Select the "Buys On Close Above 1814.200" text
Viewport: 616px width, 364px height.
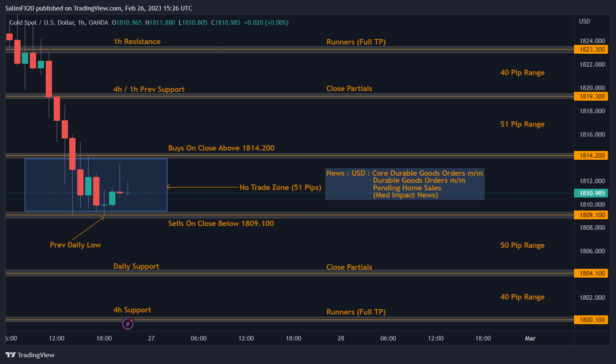(221, 148)
